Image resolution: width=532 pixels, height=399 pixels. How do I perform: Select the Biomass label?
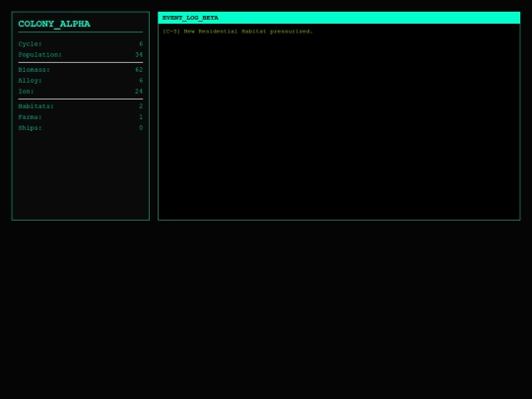click(x=34, y=70)
